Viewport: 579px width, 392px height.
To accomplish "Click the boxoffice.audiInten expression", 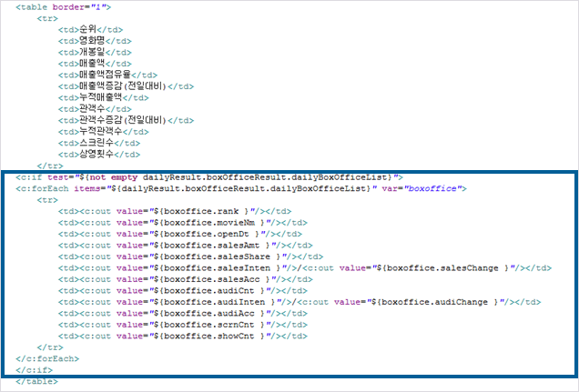I will click(x=216, y=302).
